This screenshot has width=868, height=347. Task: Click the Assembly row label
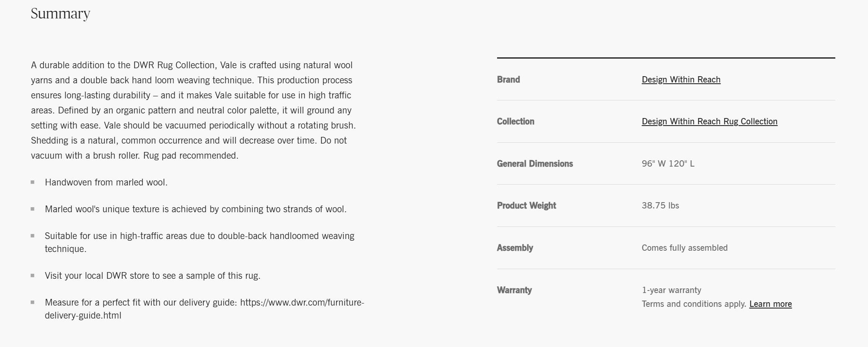[x=515, y=248]
